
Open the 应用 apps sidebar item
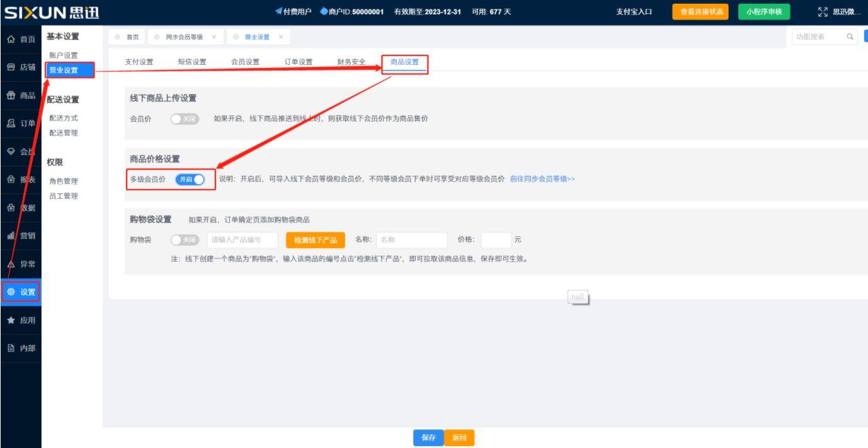point(21,320)
